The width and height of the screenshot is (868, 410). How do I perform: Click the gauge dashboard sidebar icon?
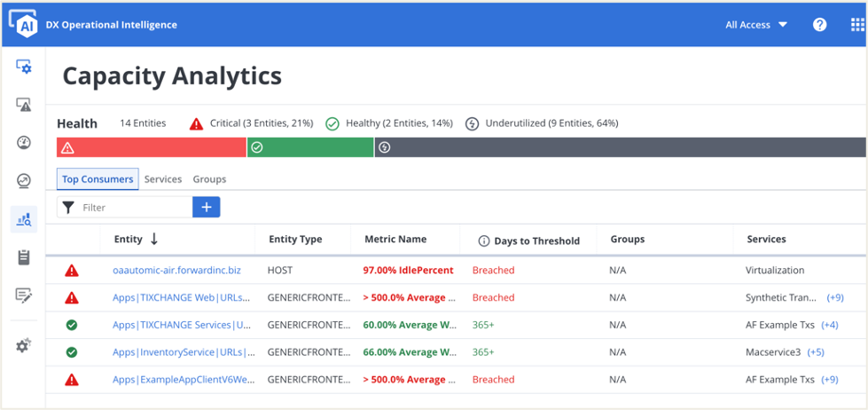tap(24, 143)
